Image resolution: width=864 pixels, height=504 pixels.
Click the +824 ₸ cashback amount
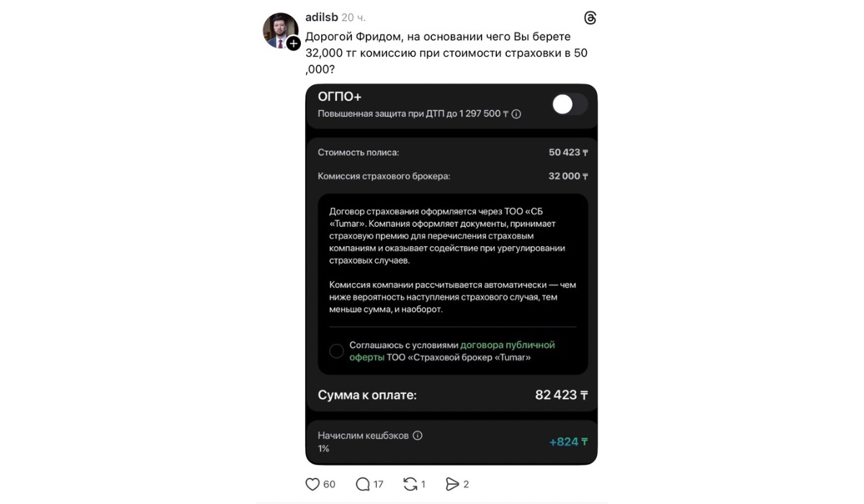568,441
